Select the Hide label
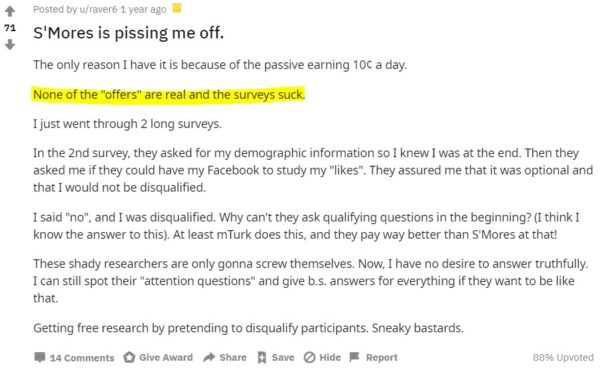This screenshot has width=600, height=380. [x=330, y=357]
